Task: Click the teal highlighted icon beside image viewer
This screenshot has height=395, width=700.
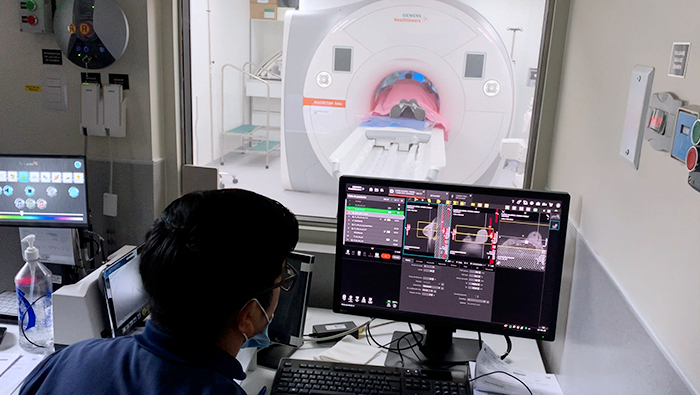Action: [x=555, y=226]
